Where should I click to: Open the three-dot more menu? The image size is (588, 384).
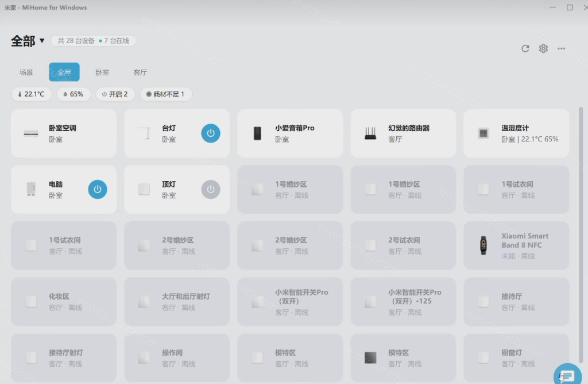click(561, 48)
